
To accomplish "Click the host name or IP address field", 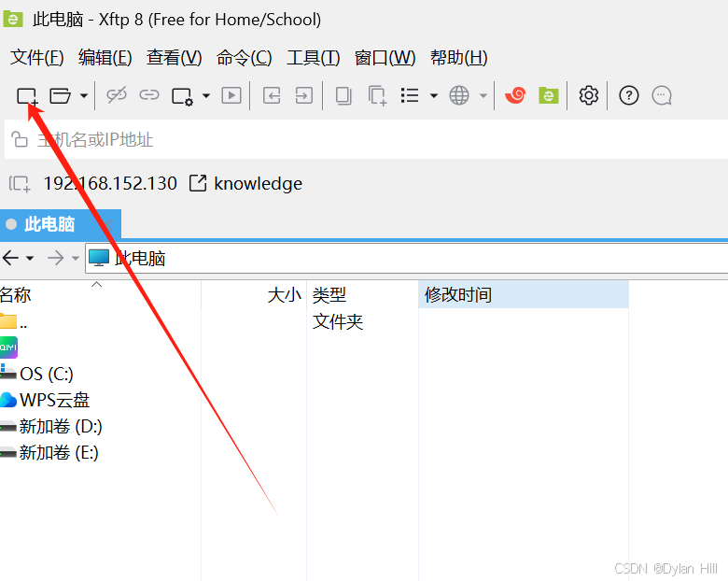I will pos(367,139).
